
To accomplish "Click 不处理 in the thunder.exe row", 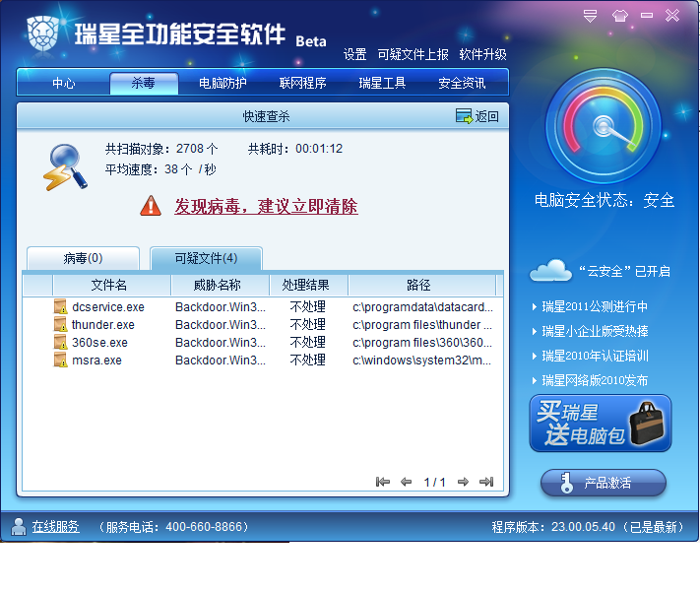I will tap(308, 325).
